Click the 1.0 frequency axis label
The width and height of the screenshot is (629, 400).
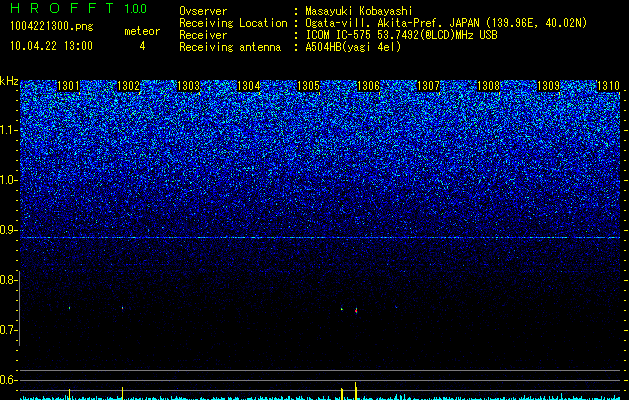click(x=9, y=180)
